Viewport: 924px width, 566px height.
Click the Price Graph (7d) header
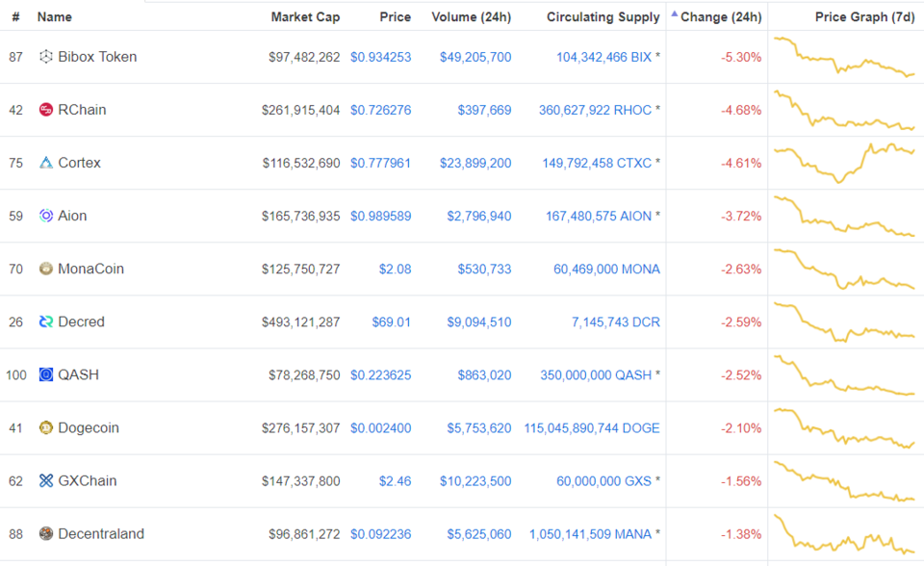tap(864, 17)
